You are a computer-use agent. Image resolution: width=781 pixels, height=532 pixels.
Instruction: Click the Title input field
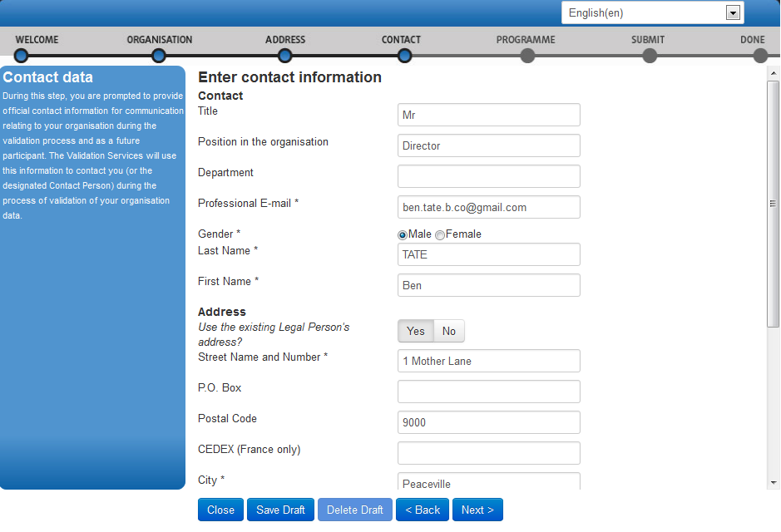[x=488, y=115]
